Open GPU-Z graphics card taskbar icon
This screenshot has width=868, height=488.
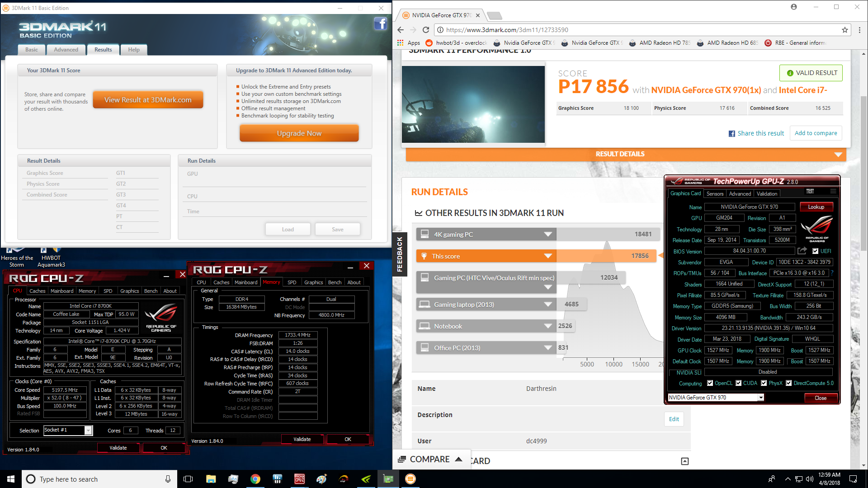[388, 479]
